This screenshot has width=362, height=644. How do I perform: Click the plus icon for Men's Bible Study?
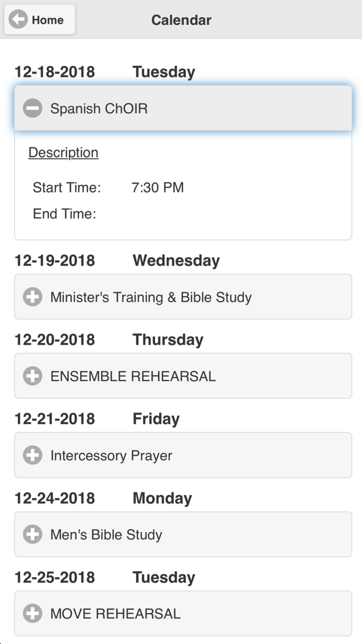tap(33, 534)
